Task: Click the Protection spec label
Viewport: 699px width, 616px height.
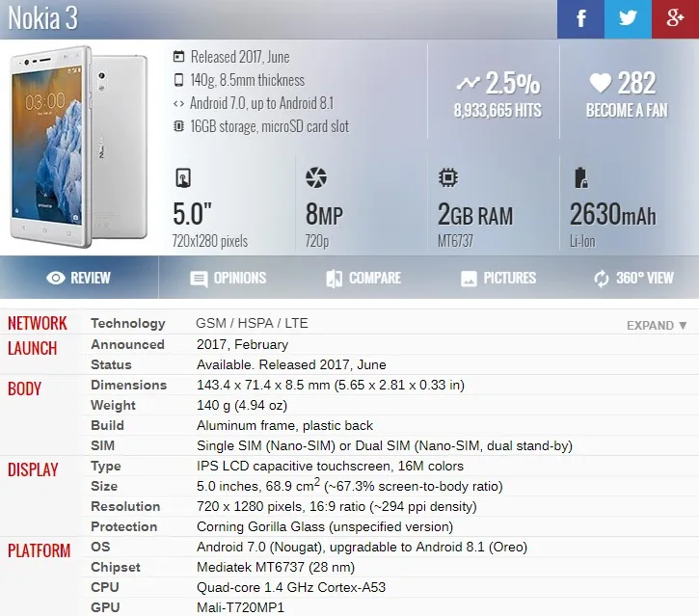Action: (124, 526)
